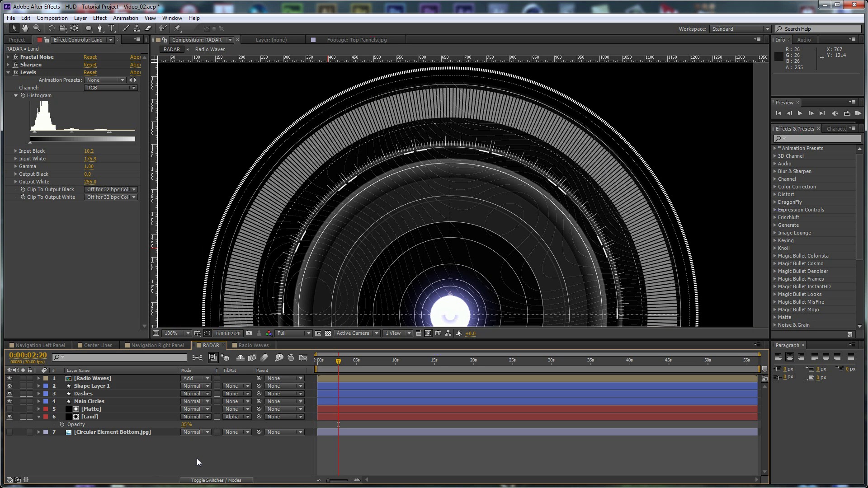
Task: Open the Animation menu
Action: tap(125, 18)
